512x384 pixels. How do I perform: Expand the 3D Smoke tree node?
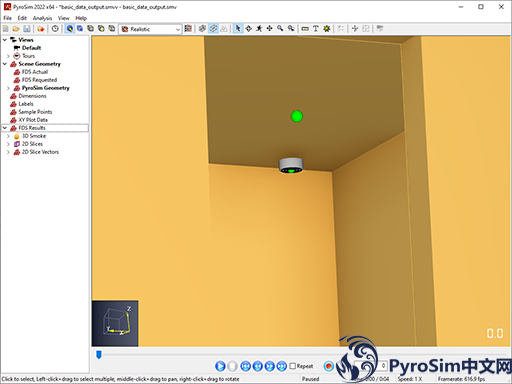coord(8,136)
